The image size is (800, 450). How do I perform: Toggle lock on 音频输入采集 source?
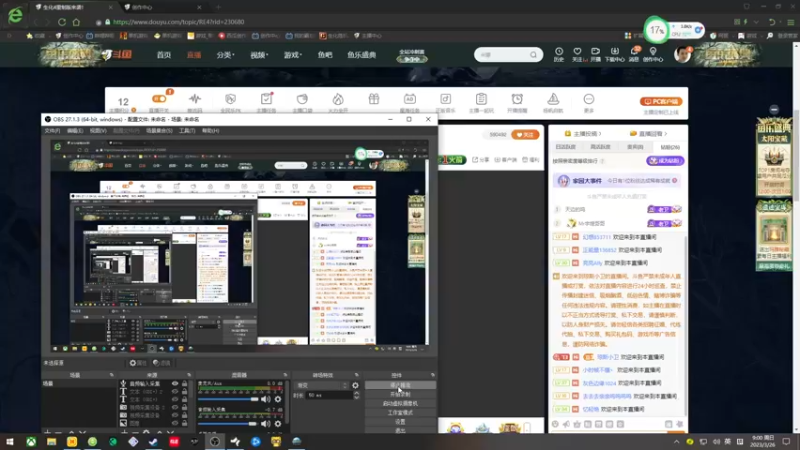(185, 384)
